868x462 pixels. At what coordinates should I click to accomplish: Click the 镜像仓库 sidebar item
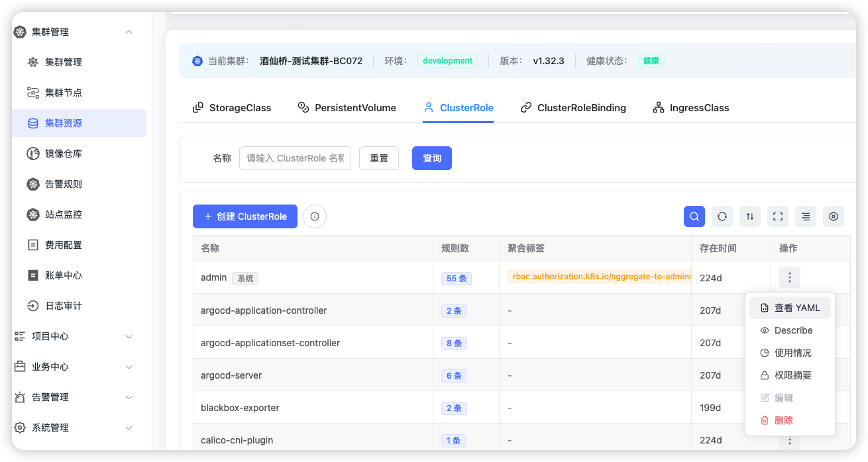click(x=64, y=154)
